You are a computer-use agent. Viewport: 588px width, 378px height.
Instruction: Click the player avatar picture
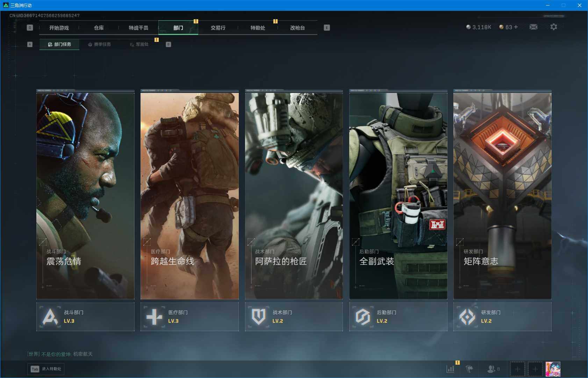point(553,369)
